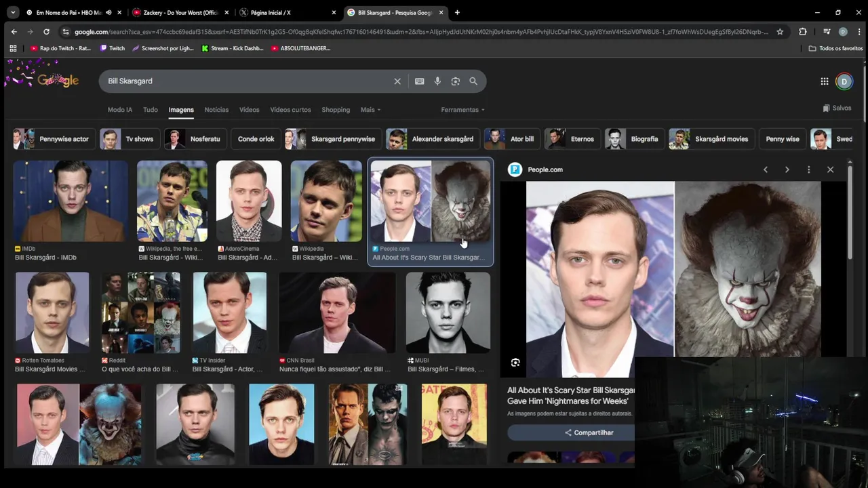Screen dimensions: 868x488
Task: Open the media control icon in Chrome toolbar
Action: [827, 32]
